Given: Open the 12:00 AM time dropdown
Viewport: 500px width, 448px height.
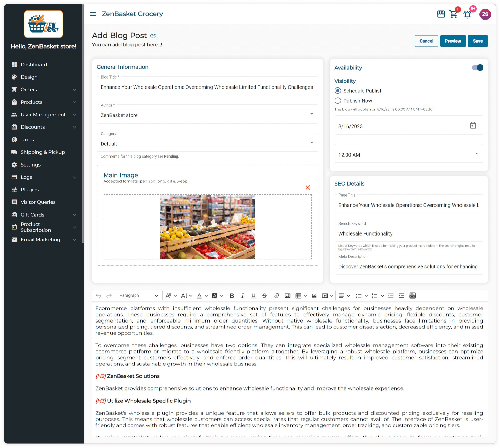Looking at the screenshot, I should pyautogui.click(x=476, y=154).
